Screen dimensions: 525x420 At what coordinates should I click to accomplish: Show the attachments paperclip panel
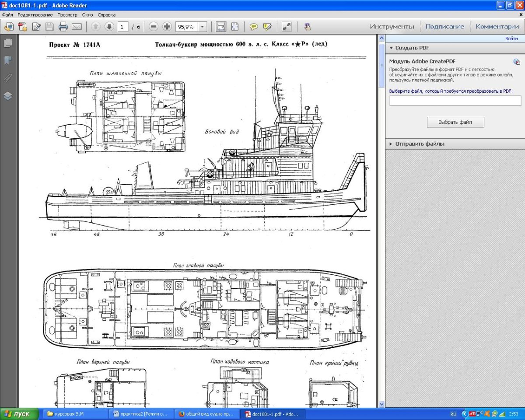click(8, 78)
